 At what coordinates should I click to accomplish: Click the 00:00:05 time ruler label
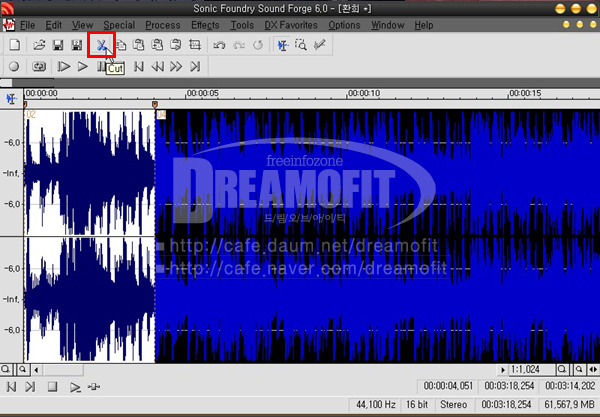coord(202,93)
